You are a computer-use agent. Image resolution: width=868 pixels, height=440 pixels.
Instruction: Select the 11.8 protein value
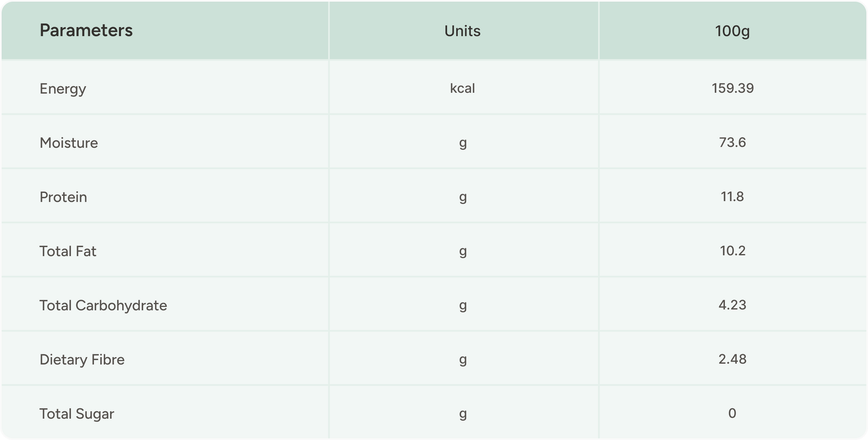732,196
